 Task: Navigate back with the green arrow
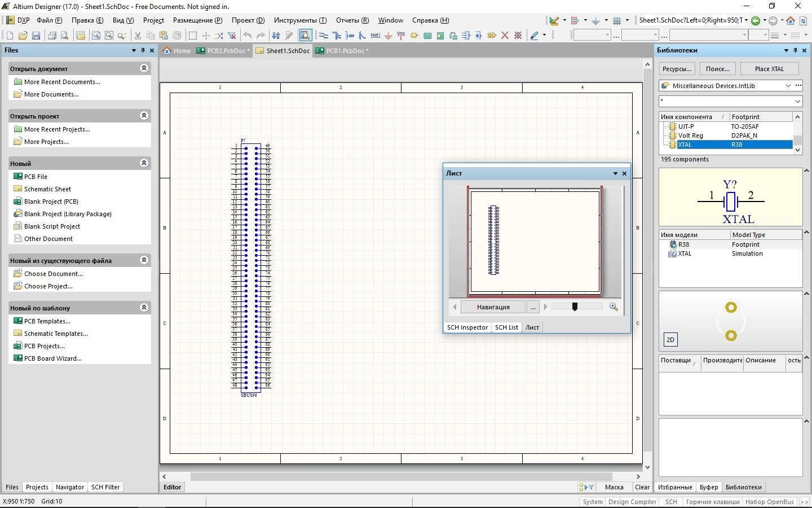point(756,20)
